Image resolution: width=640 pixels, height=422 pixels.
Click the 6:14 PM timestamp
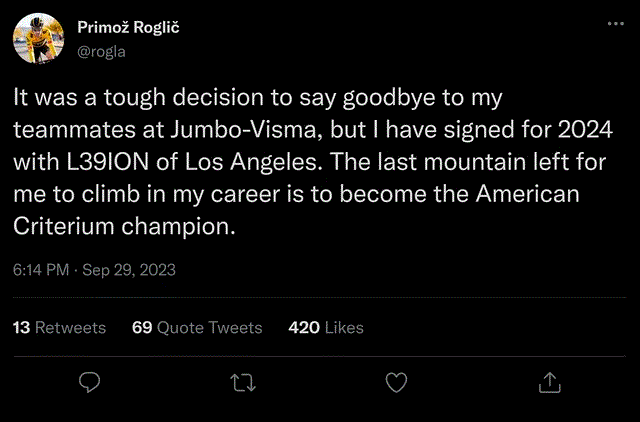(41, 270)
